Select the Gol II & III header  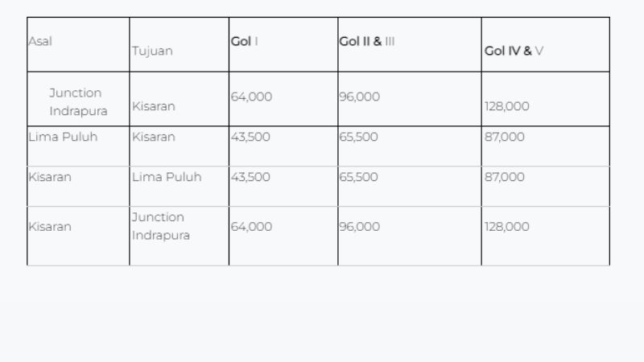[x=367, y=41]
